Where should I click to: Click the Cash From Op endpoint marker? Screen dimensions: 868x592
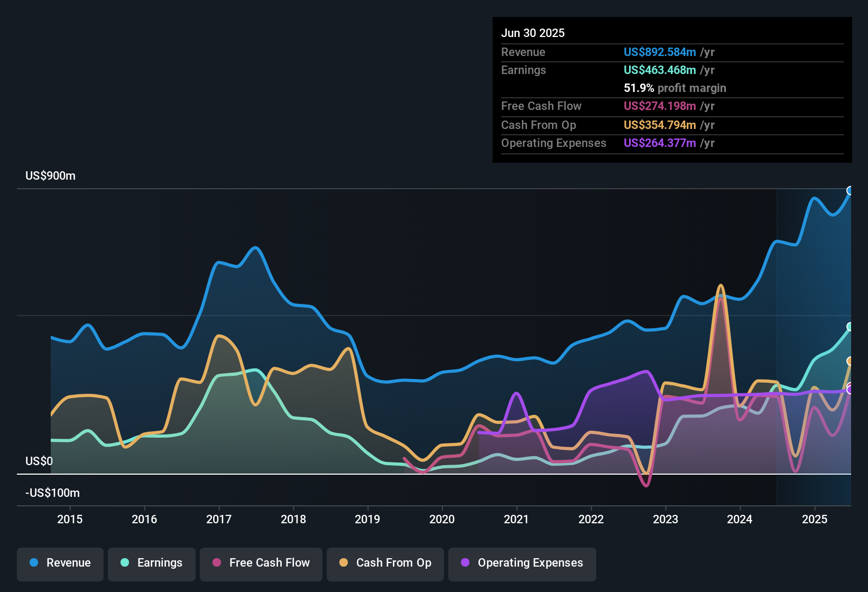click(x=850, y=361)
